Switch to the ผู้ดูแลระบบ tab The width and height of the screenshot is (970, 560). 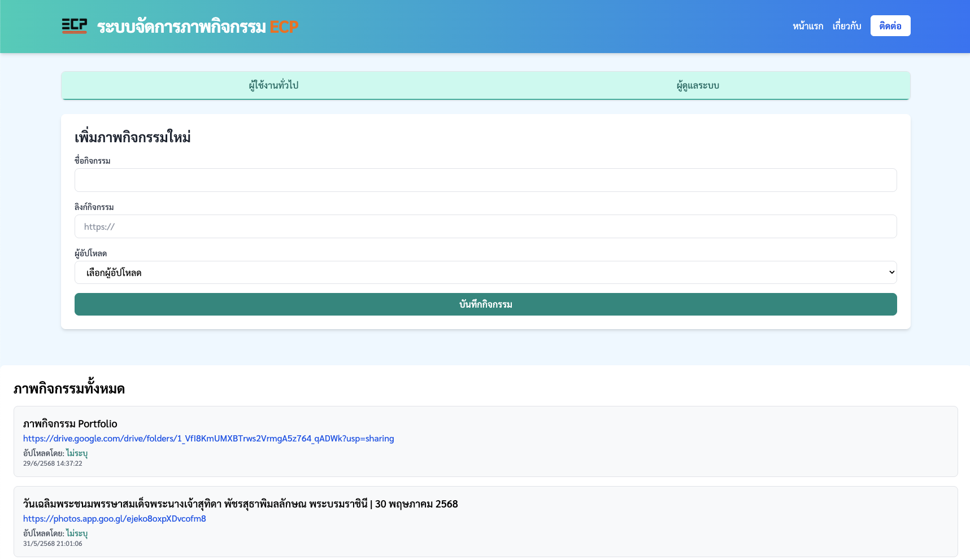[698, 85]
